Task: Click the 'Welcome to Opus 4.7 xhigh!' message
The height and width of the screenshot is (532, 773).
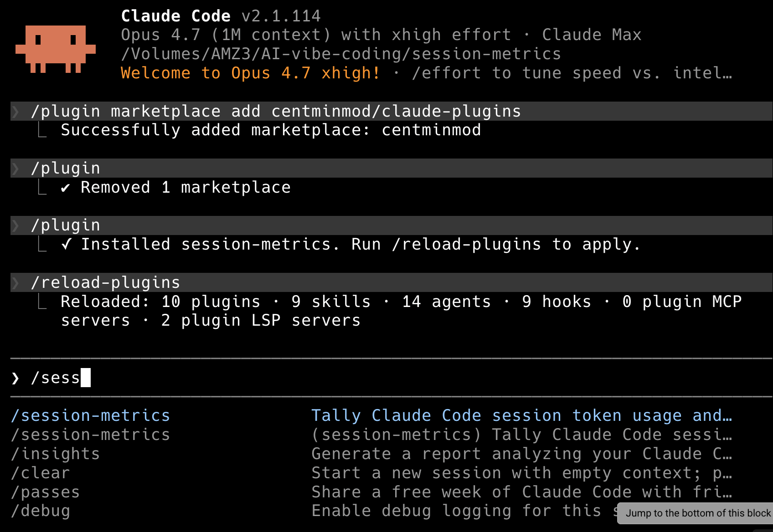Action: pyautogui.click(x=251, y=73)
